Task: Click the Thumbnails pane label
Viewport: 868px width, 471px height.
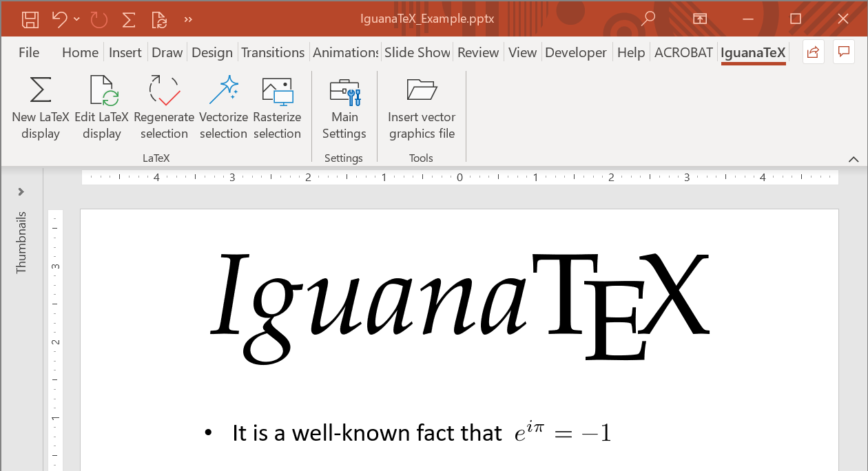Action: [x=21, y=242]
